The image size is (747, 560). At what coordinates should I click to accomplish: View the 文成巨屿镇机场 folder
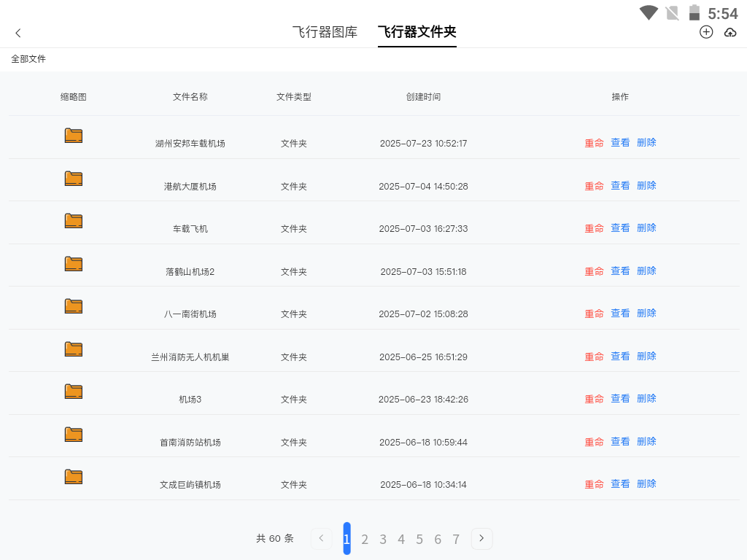(x=620, y=483)
